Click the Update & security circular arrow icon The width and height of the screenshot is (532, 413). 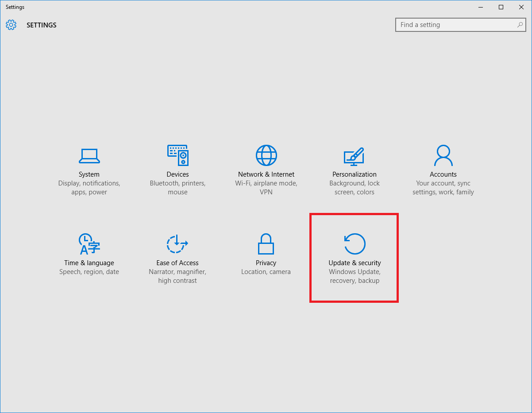355,244
